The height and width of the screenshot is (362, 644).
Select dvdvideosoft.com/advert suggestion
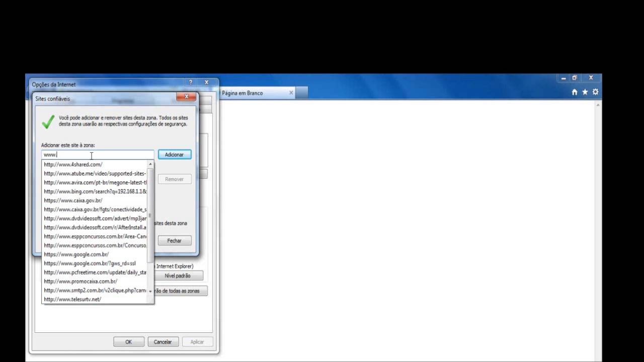(x=95, y=218)
